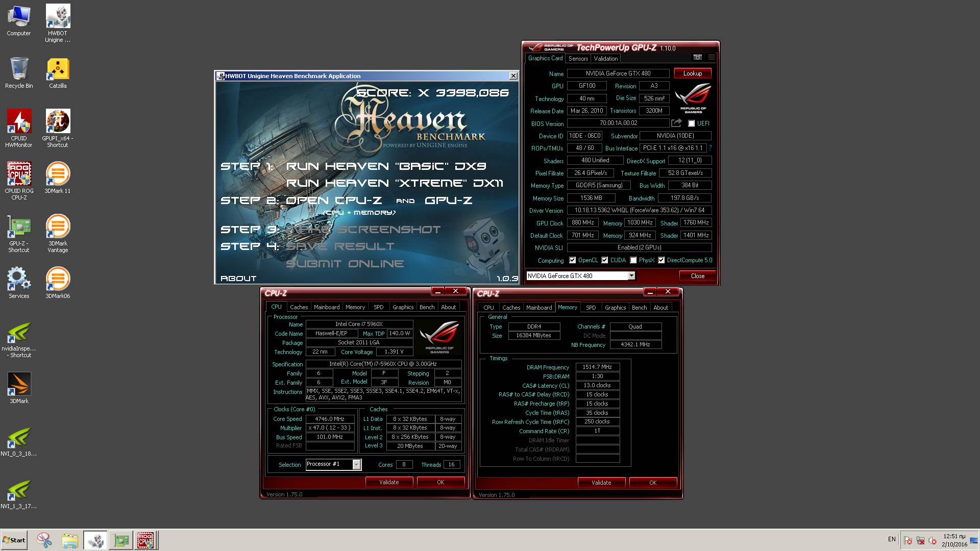Click OK in the right CPU-Z window
Image resolution: width=980 pixels, height=551 pixels.
coord(653,483)
